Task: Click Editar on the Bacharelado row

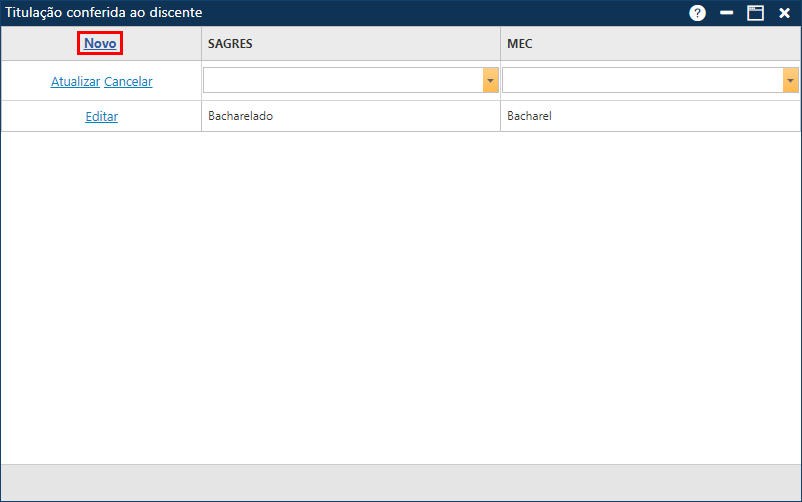Action: (x=101, y=116)
